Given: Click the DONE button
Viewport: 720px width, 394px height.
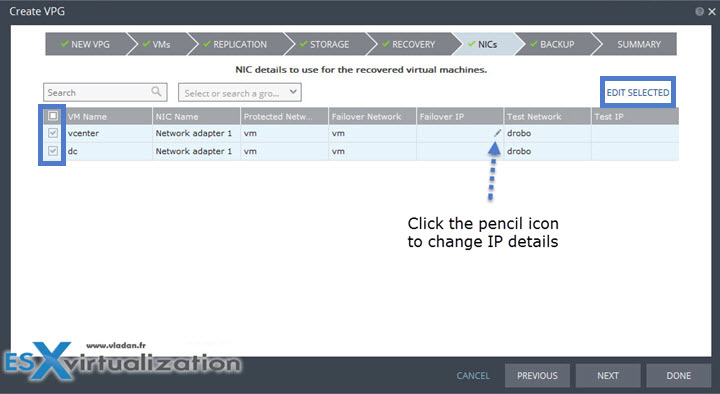Looking at the screenshot, I should point(679,376).
